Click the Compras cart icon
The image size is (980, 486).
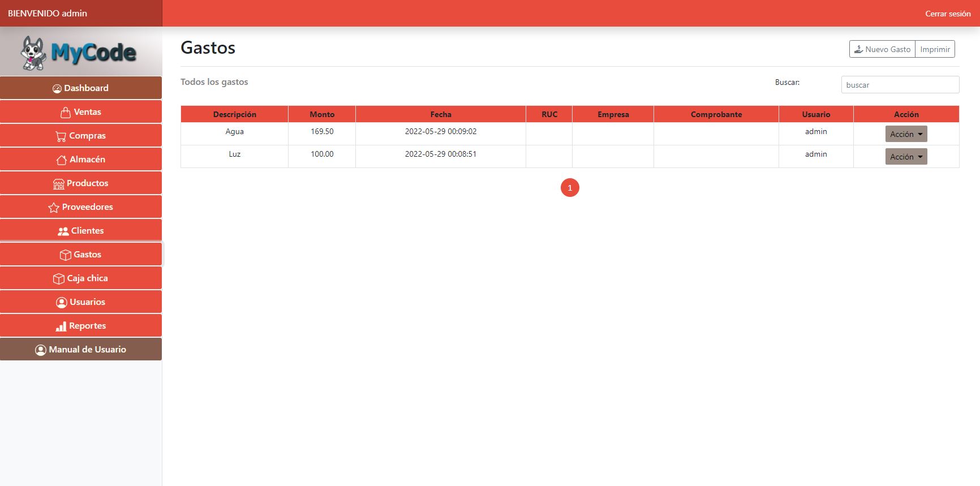coord(61,136)
